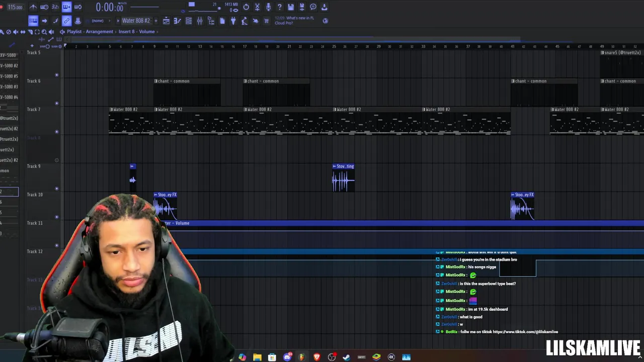Save the project with floppy disk icon
The image size is (644, 362).
[291, 7]
